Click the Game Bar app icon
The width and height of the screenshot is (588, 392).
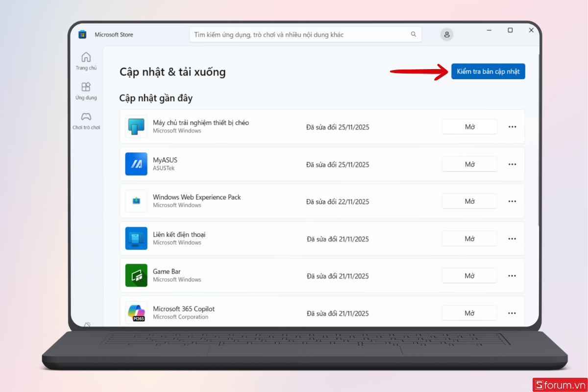(136, 275)
